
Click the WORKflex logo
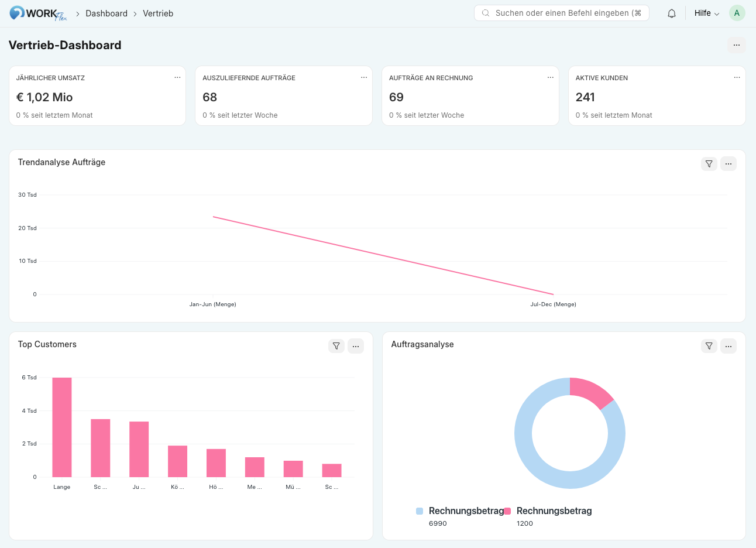pyautogui.click(x=39, y=13)
